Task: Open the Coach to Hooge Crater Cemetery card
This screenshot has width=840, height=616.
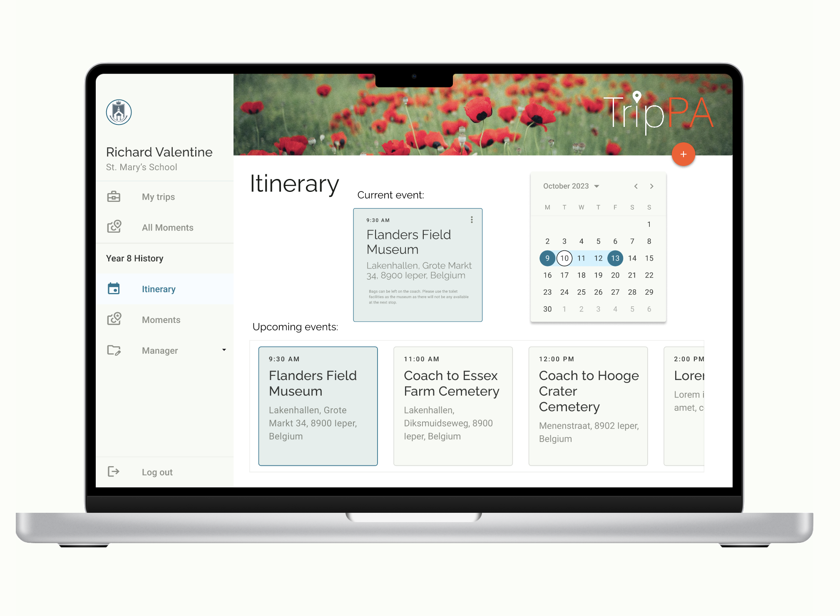Action: 588,406
